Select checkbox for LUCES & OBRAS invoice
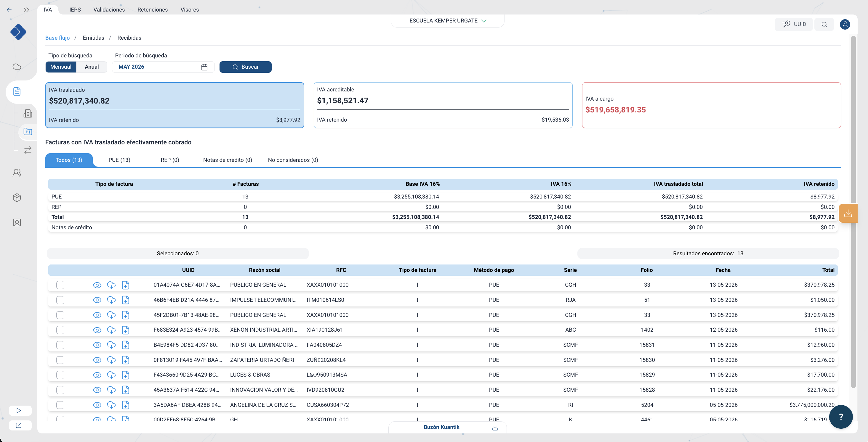This screenshot has width=868, height=442. pyautogui.click(x=60, y=375)
